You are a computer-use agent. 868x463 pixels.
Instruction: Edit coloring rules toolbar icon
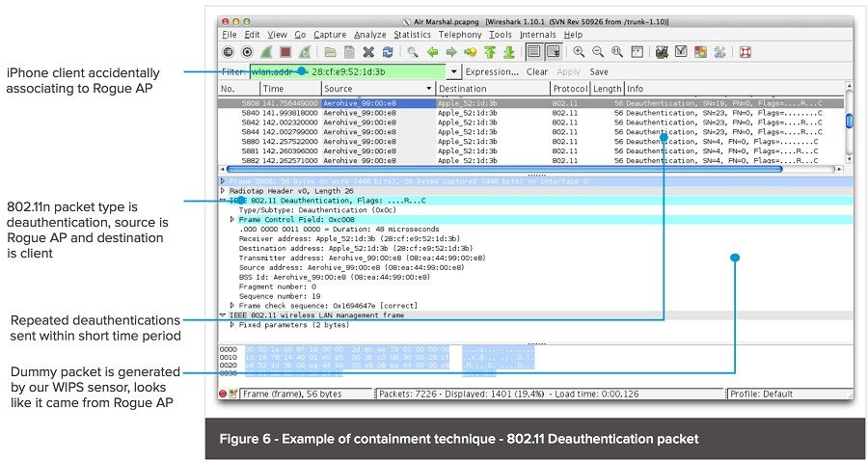click(700, 52)
